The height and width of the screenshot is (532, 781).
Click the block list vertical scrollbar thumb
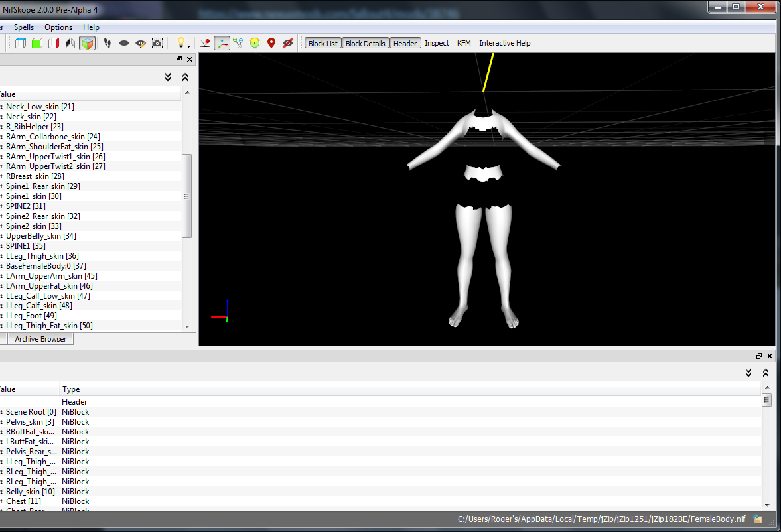[186, 196]
